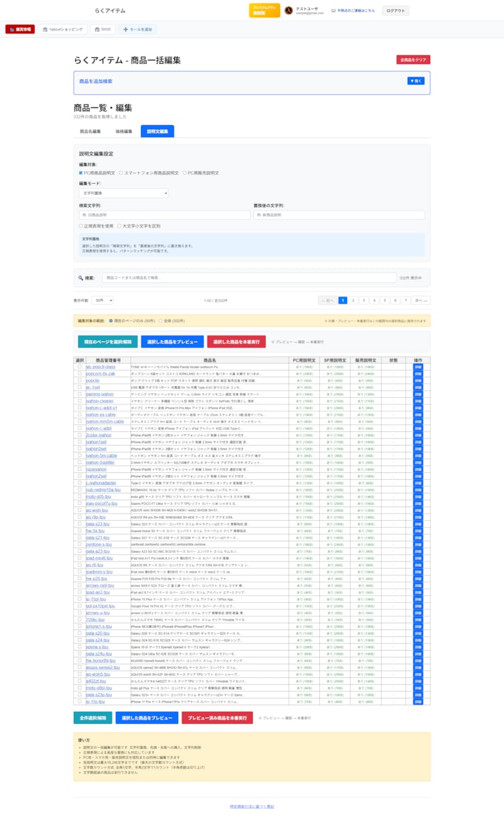Open the c-iyahonadapter product link

point(101,483)
